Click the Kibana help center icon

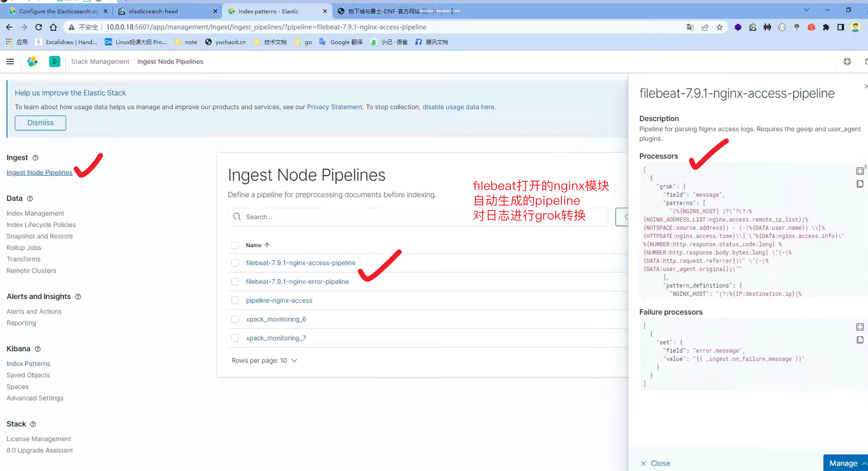point(847,62)
